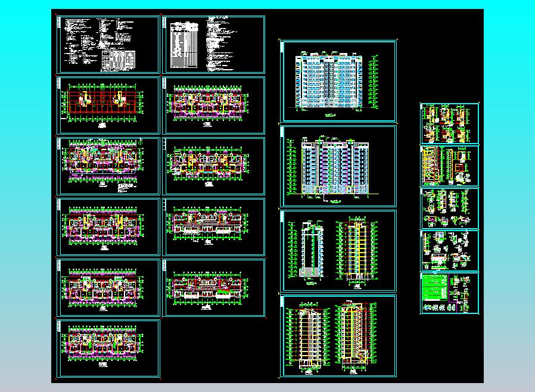The height and width of the screenshot is (392, 535).
Task: Click the green level markers beside front elevation
Action: [374, 82]
